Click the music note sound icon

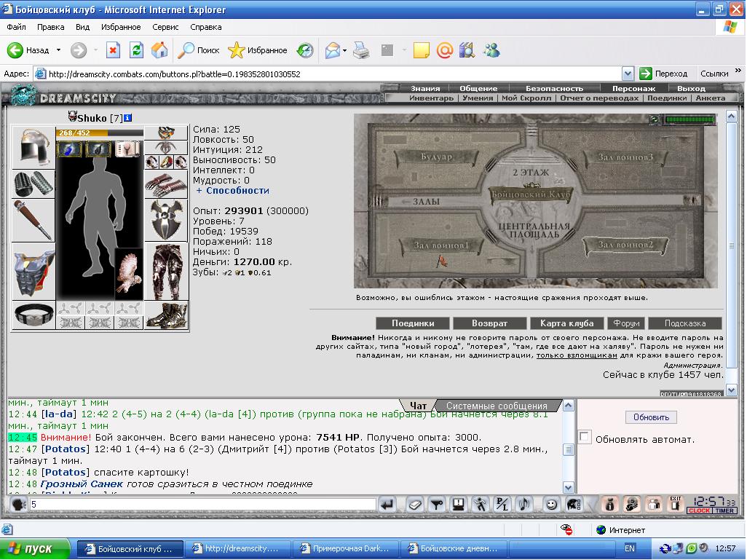pyautogui.click(x=524, y=504)
